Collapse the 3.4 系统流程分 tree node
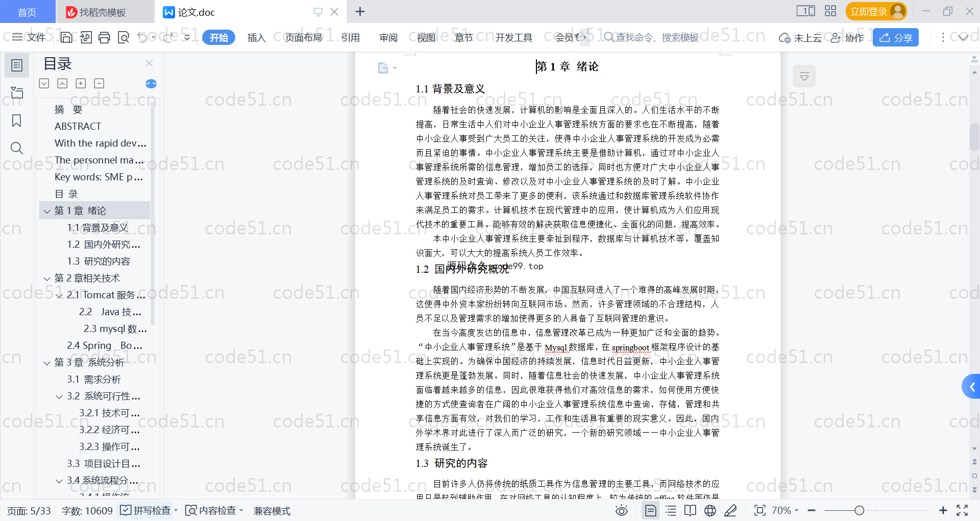This screenshot has height=521, width=980. (59, 481)
